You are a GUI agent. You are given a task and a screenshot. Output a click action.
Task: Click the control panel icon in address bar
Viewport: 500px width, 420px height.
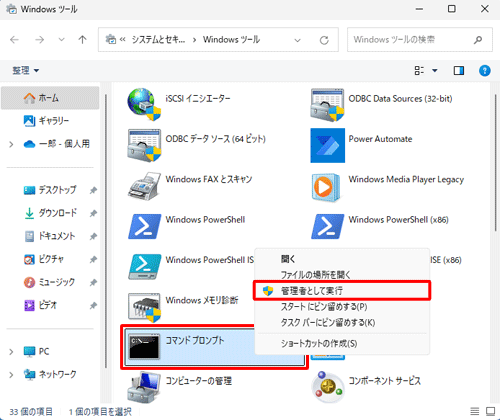coord(111,40)
